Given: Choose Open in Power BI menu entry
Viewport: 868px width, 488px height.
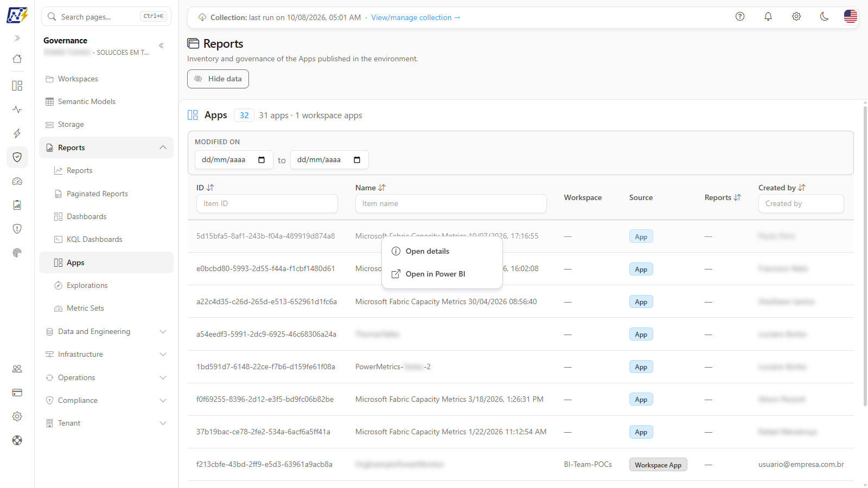Looking at the screenshot, I should (442, 274).
